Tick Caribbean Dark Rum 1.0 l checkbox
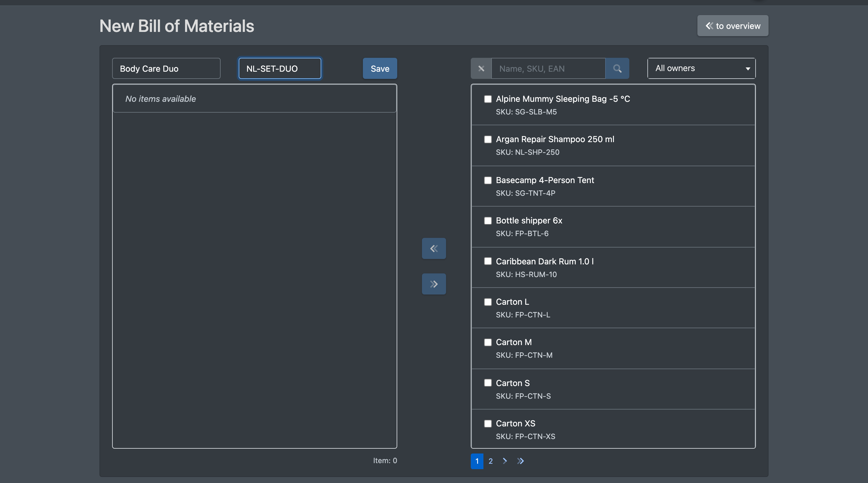The image size is (868, 483). tap(488, 261)
